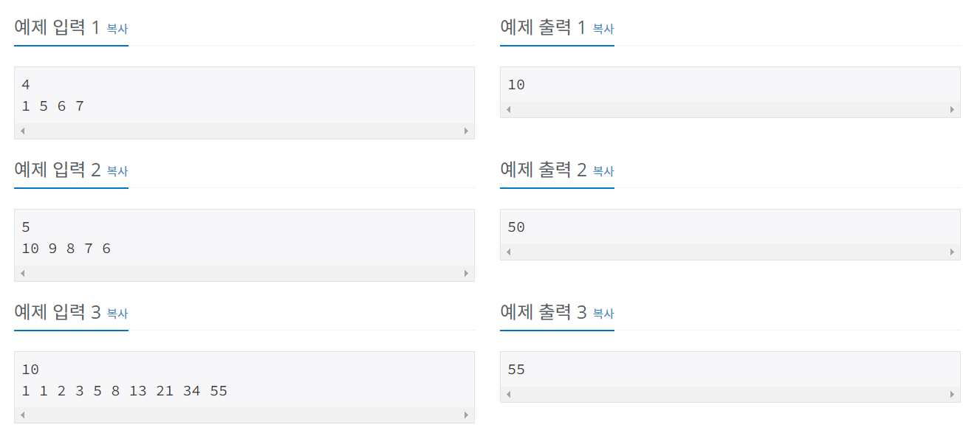Click the right scroll arrow under 예제 출력 3
Image resolution: width=980 pixels, height=439 pixels.
[953, 393]
